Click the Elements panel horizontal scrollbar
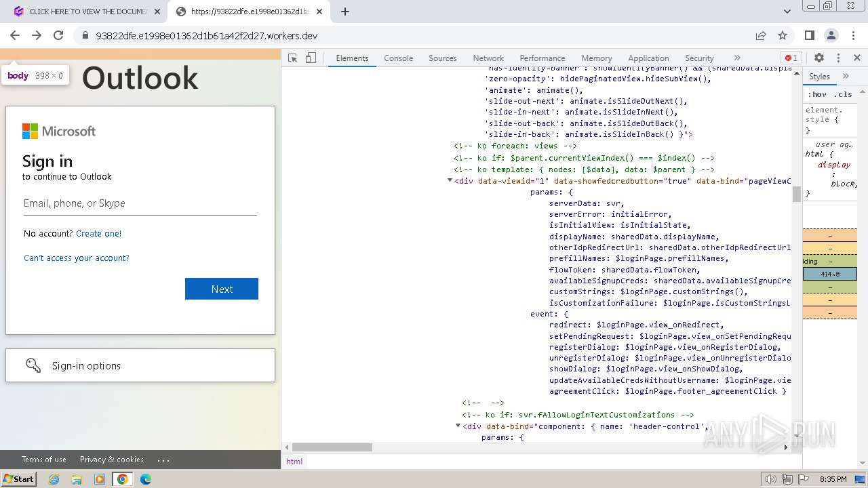This screenshot has height=488, width=868. click(332, 447)
